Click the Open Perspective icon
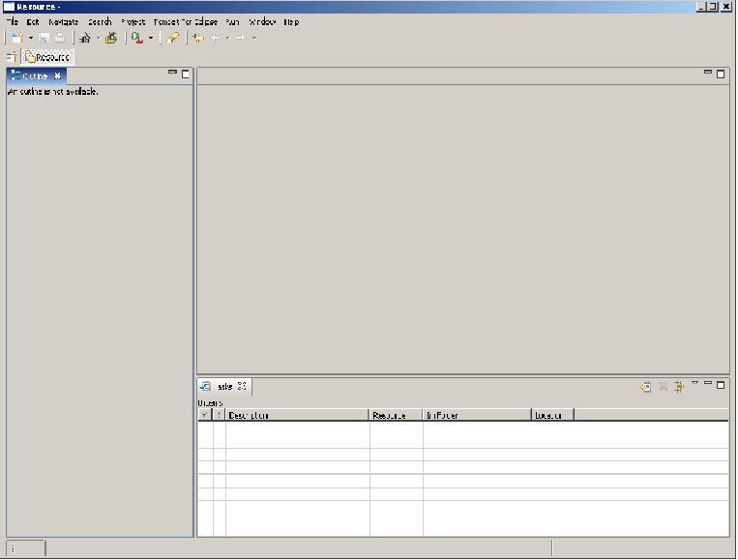Viewport: 738px width, 560px height. [12, 57]
